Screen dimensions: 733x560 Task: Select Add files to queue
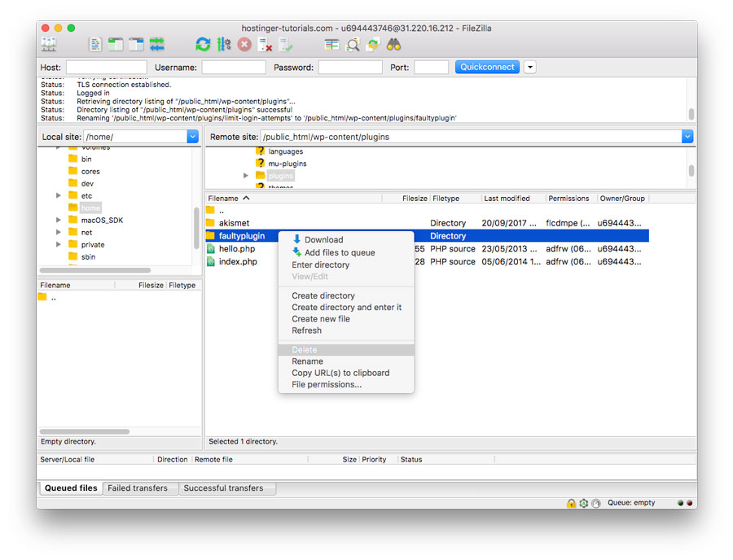tap(346, 252)
